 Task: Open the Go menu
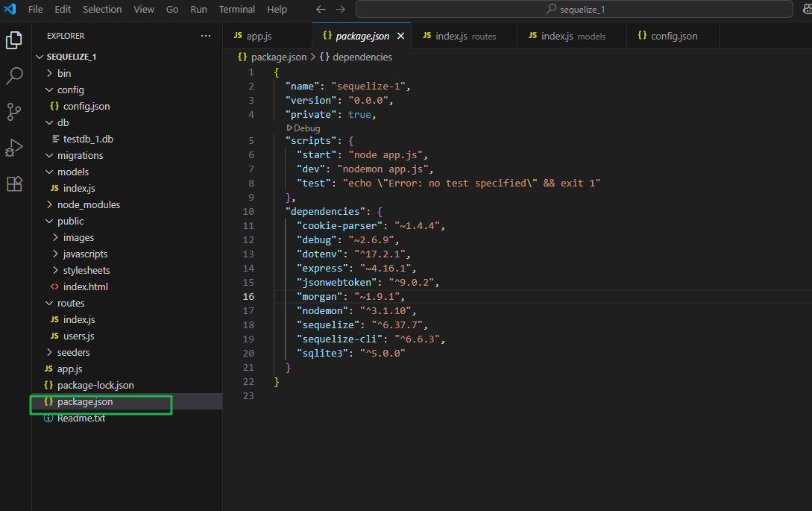coord(172,10)
